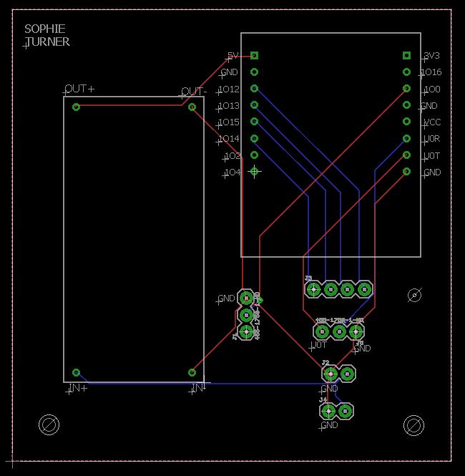Click the IN+ pad at bottom left

(77, 372)
